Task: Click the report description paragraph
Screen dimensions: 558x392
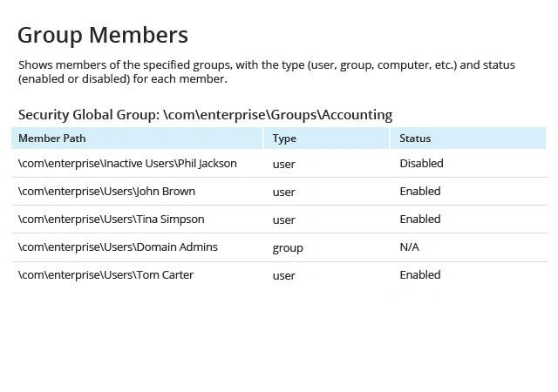Action: coord(267,71)
